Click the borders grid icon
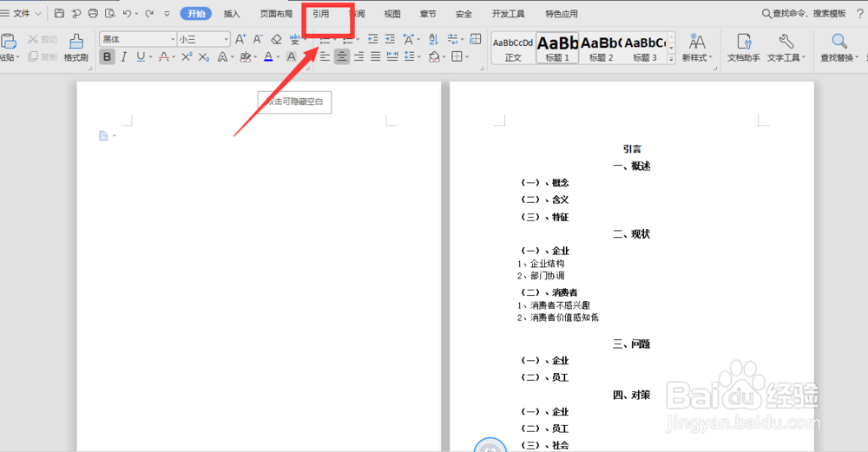 click(x=457, y=56)
